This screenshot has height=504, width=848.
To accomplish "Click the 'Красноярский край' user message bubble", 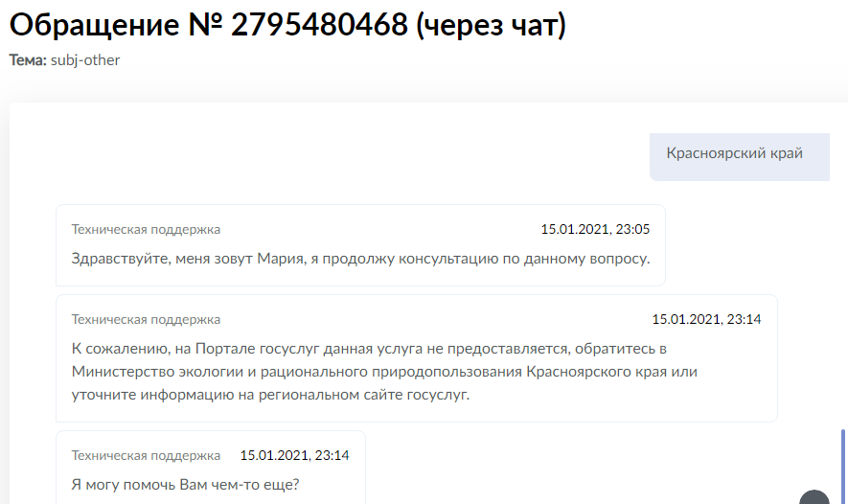I will coord(734,153).
